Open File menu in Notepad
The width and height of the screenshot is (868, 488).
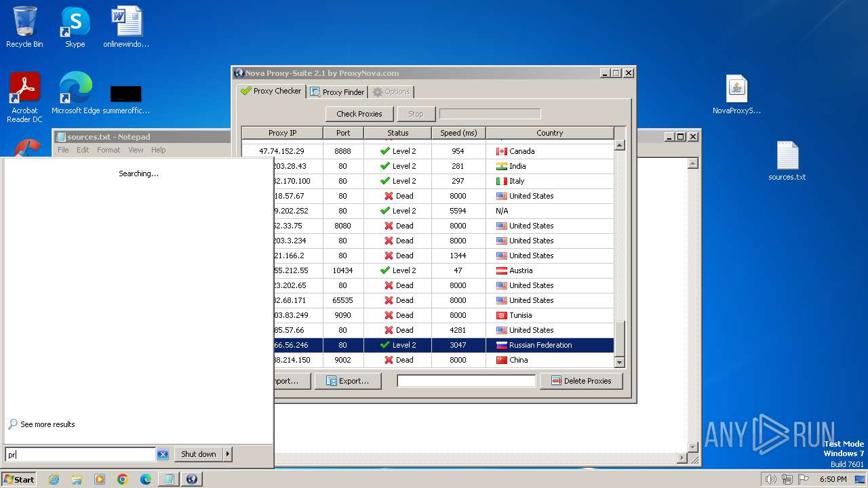[x=63, y=150]
